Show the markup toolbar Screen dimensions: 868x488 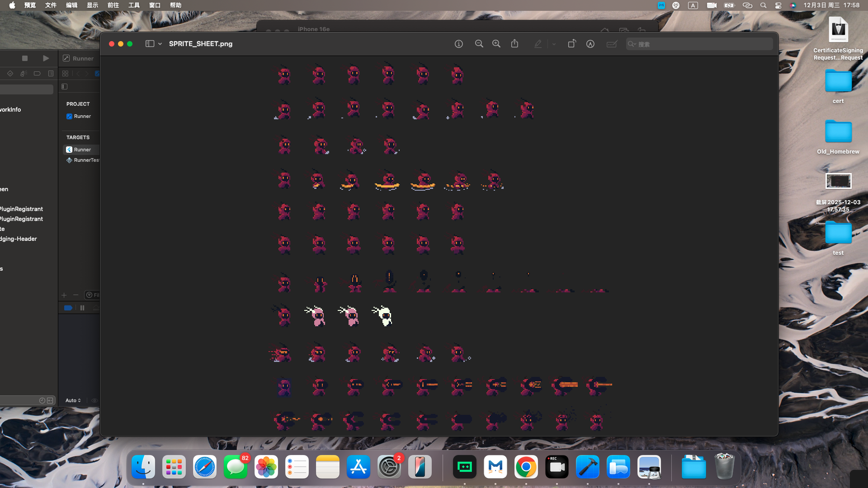click(590, 44)
